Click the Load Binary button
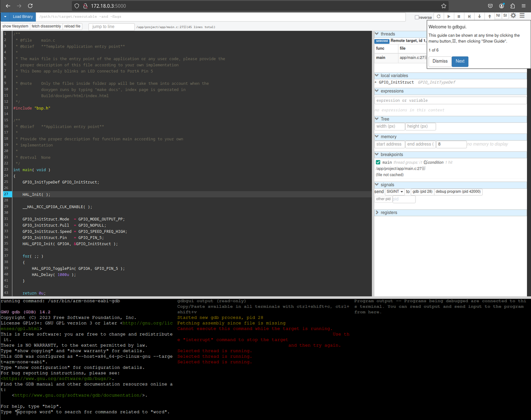Image resolution: width=531 pixels, height=420 pixels. click(23, 17)
